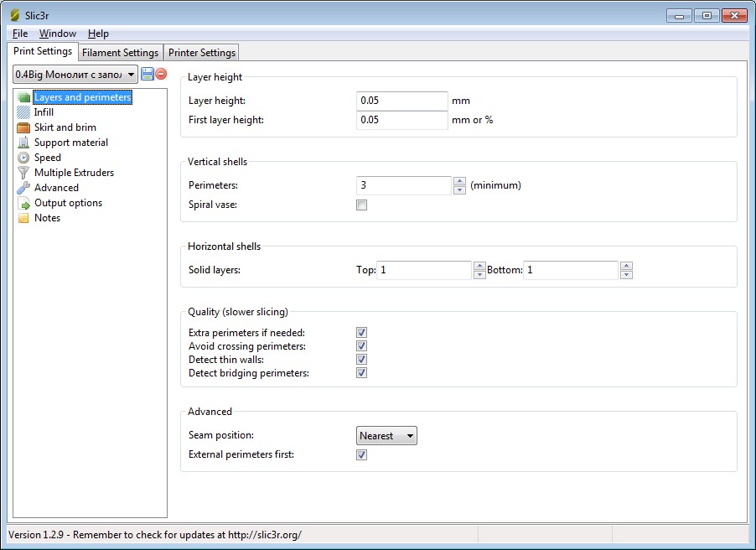Click the Layer height input field
Image resolution: width=756 pixels, height=550 pixels.
[402, 101]
